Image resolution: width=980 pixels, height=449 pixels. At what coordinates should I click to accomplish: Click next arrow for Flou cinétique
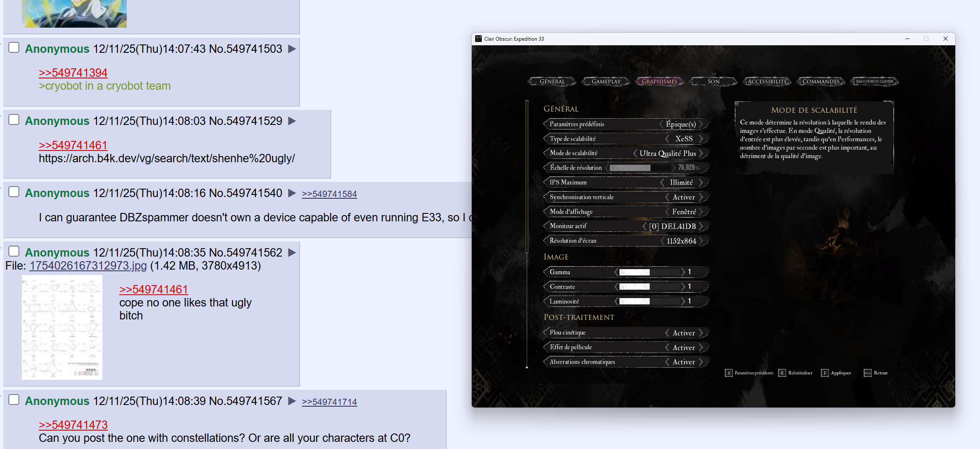pyautogui.click(x=701, y=333)
